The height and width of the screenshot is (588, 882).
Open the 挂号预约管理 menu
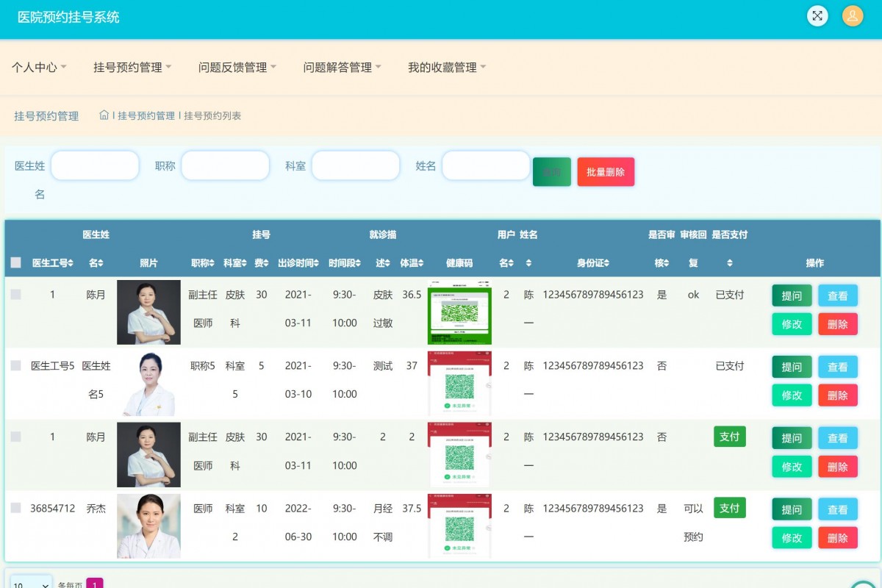coord(132,65)
